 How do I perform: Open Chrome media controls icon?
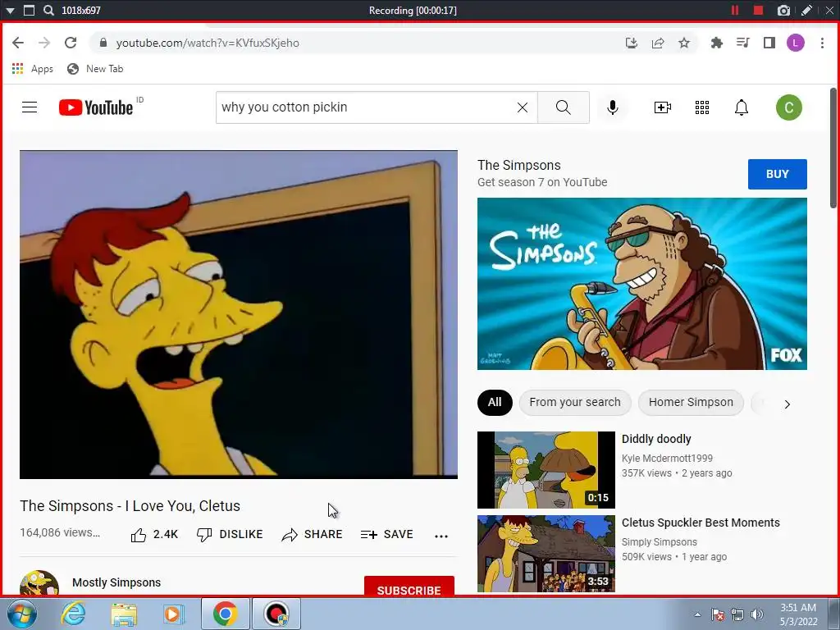(742, 43)
